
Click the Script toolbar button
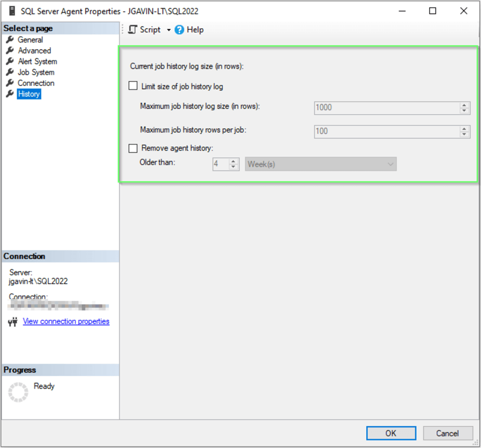pyautogui.click(x=145, y=30)
